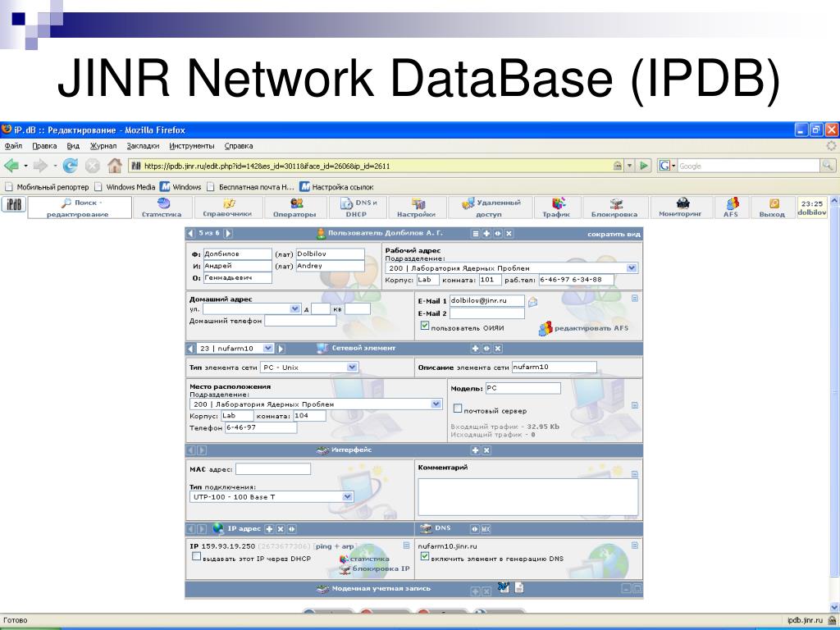
Task: Open the Правка menu
Action: 44,146
